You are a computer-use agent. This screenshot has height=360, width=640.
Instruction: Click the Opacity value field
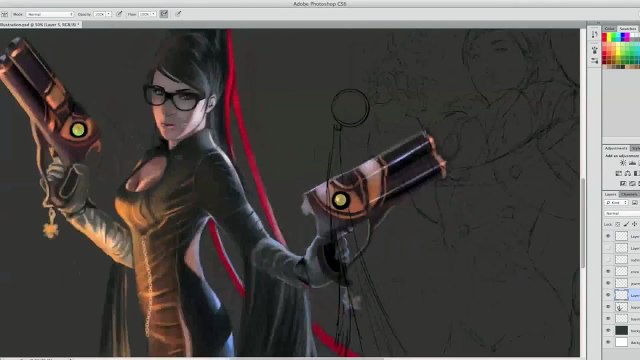click(99, 14)
